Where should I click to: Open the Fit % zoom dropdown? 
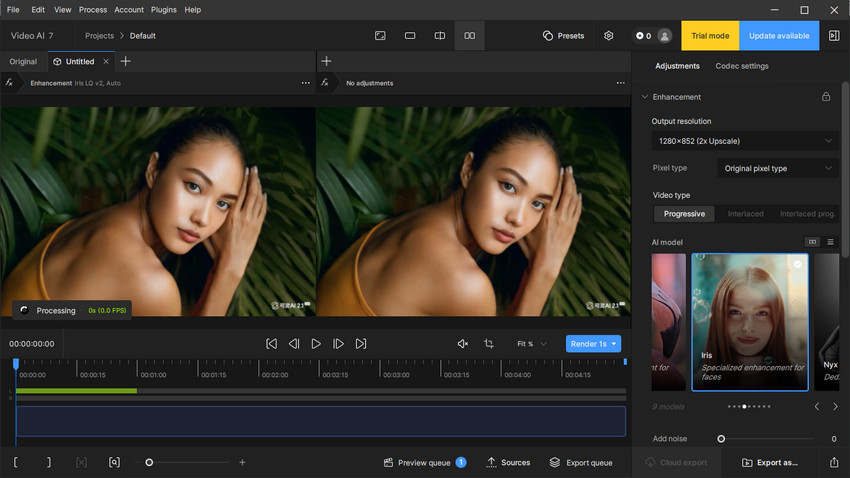(531, 344)
